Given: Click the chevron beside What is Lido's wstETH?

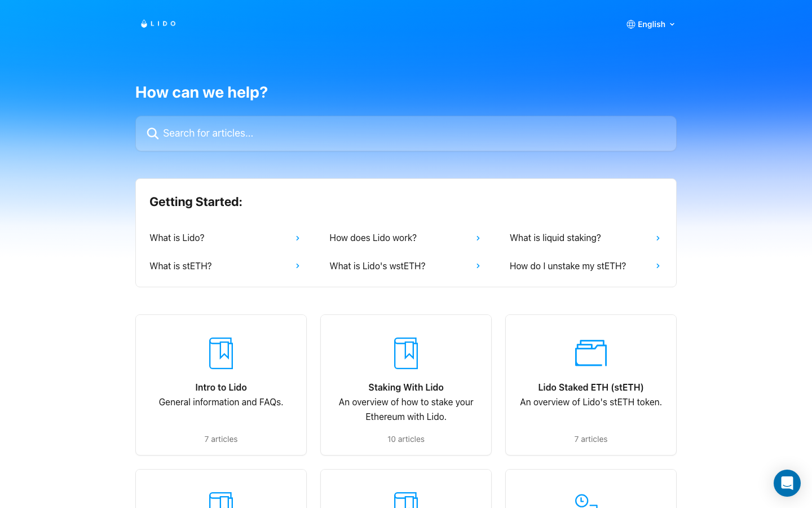Looking at the screenshot, I should (x=478, y=265).
